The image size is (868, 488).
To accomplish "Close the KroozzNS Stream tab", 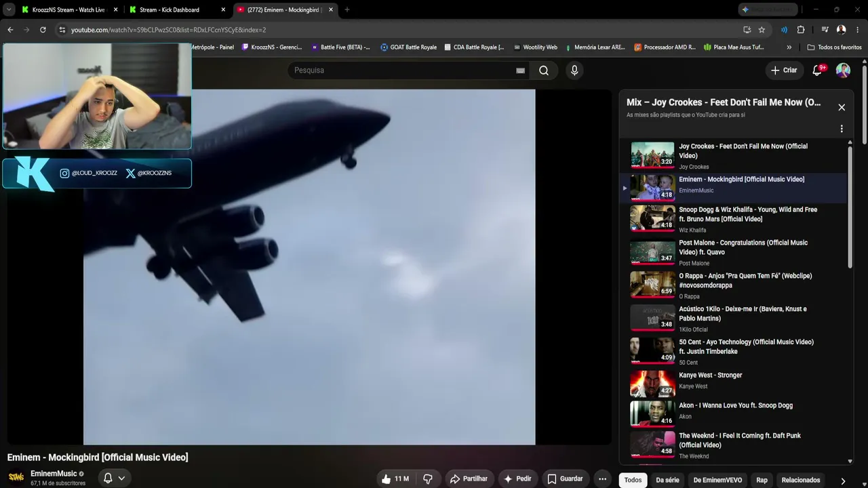I will (115, 9).
